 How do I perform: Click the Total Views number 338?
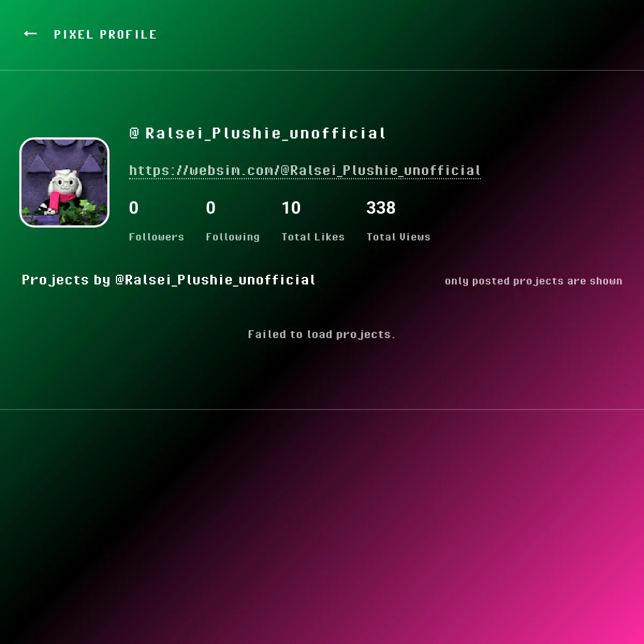[x=381, y=208]
